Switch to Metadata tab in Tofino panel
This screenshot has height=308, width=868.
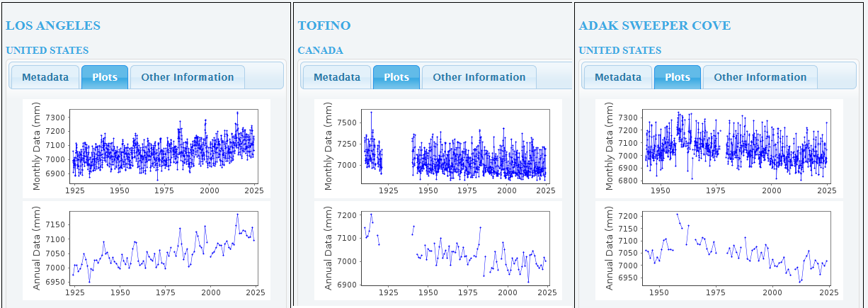337,77
